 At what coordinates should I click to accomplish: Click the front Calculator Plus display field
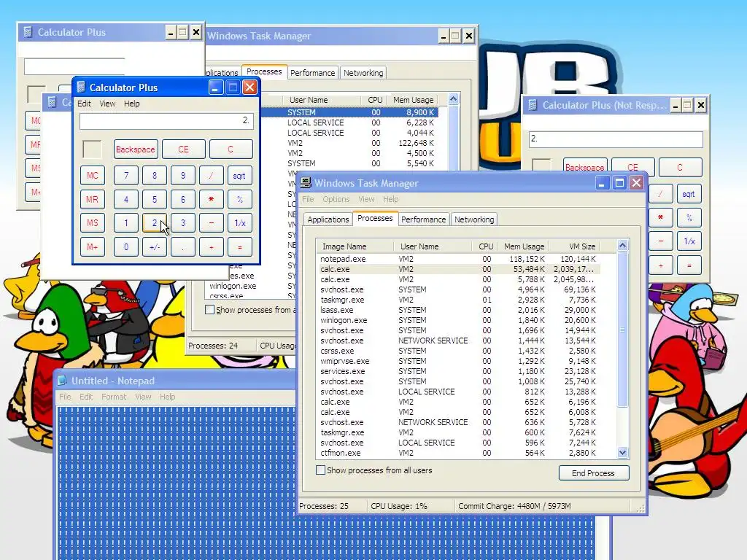tap(166, 121)
